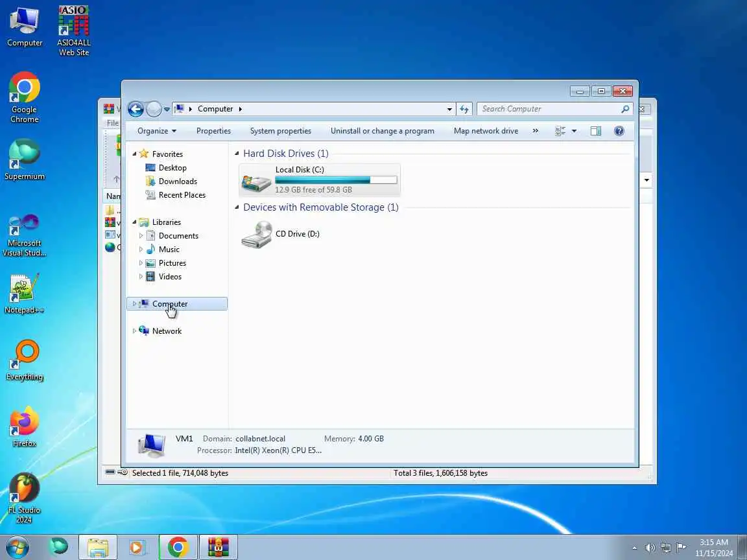
Task: Open the Computer desktop icon
Action: click(x=24, y=27)
